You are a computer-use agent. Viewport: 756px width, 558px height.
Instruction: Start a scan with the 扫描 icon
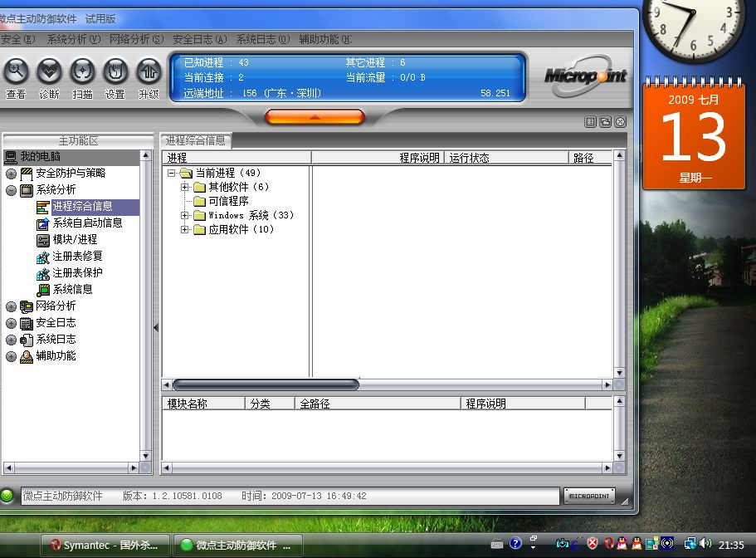[x=82, y=71]
